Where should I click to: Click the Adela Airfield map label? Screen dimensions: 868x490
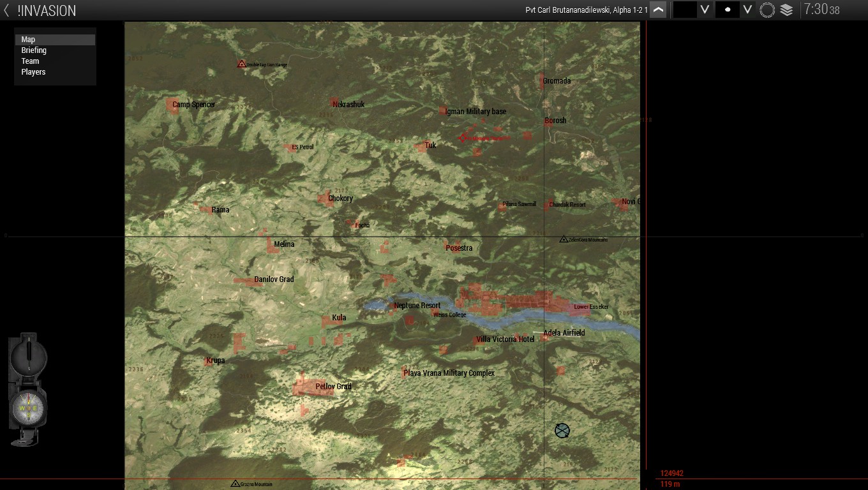564,333
